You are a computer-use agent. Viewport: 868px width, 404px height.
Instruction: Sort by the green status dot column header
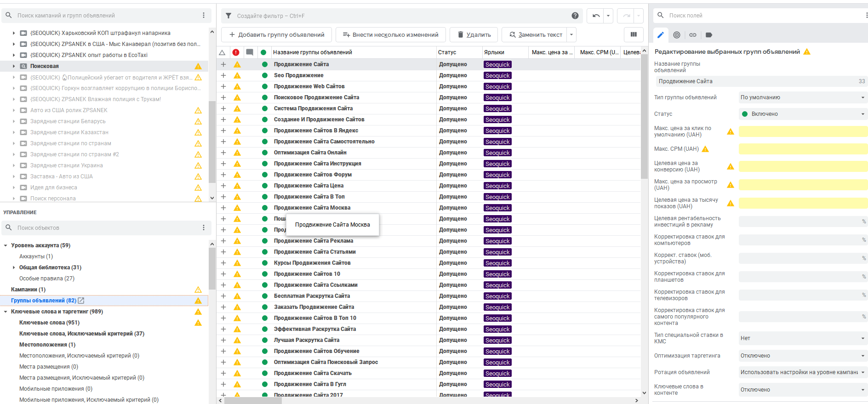pos(263,52)
